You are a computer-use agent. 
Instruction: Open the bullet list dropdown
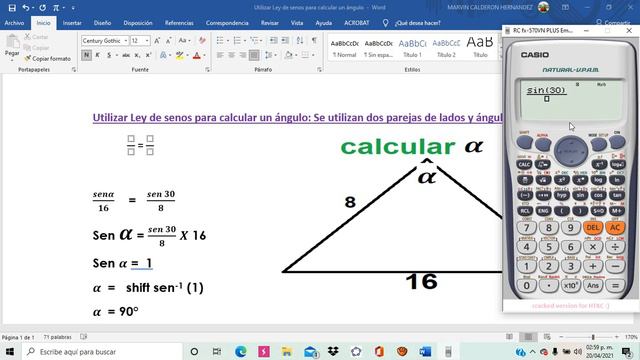[x=228, y=40]
